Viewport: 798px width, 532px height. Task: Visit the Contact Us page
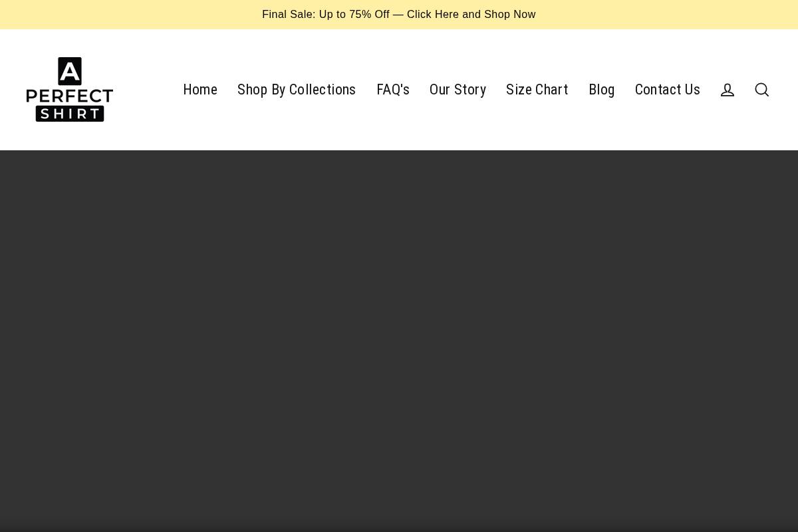point(667,90)
